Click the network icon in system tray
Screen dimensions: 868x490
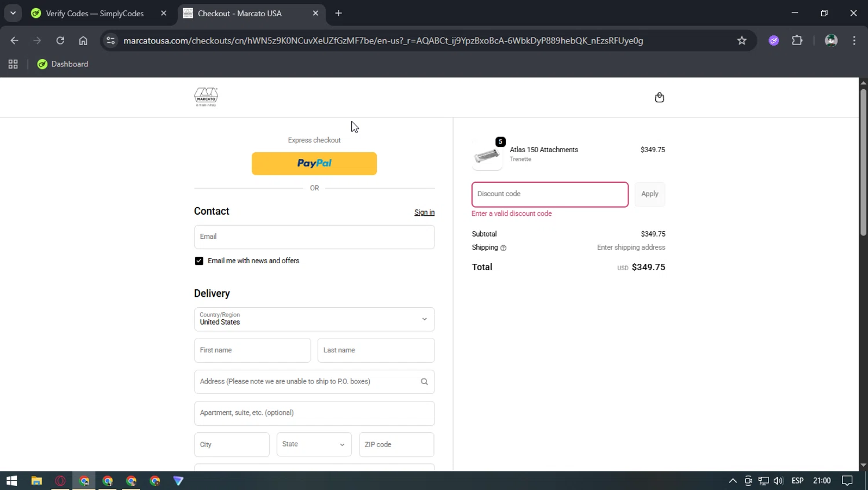(x=763, y=481)
